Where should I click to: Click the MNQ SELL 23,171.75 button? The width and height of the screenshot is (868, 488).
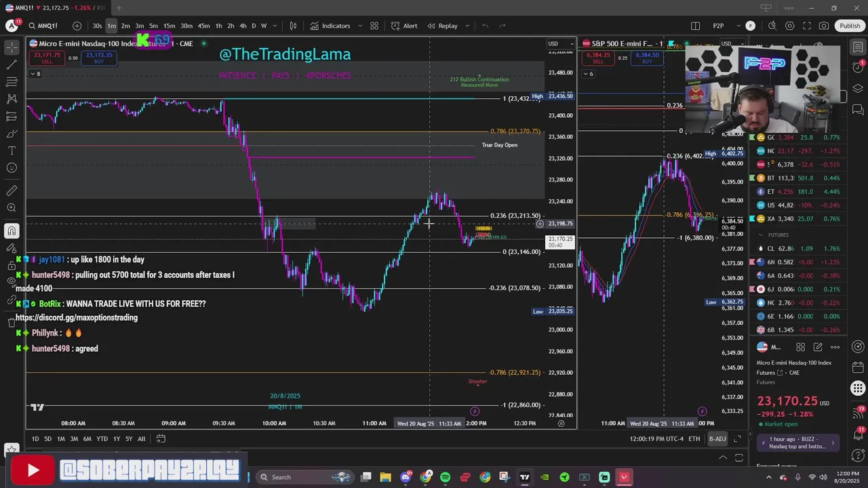coord(46,58)
